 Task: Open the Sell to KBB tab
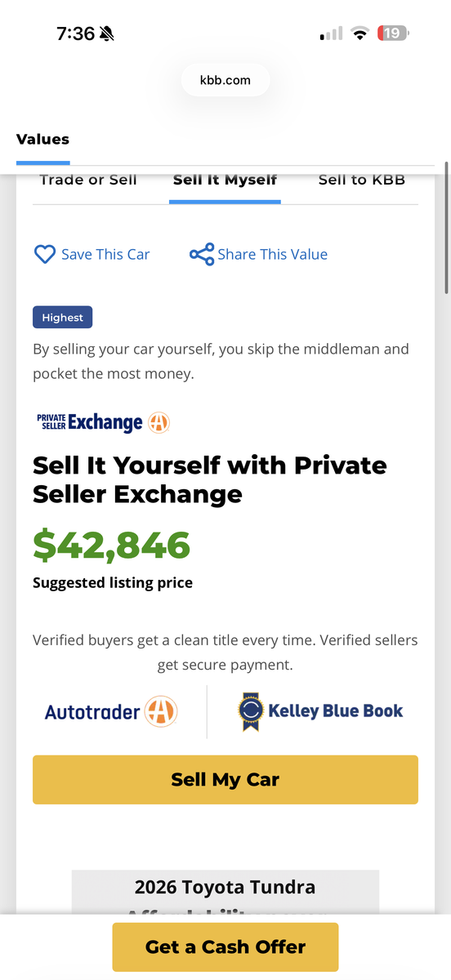point(362,180)
